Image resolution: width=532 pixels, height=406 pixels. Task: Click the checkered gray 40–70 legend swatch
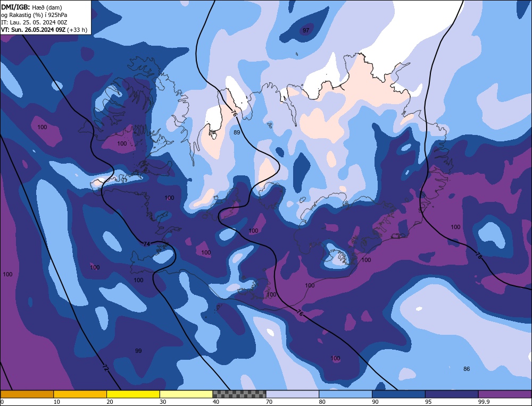(239, 394)
